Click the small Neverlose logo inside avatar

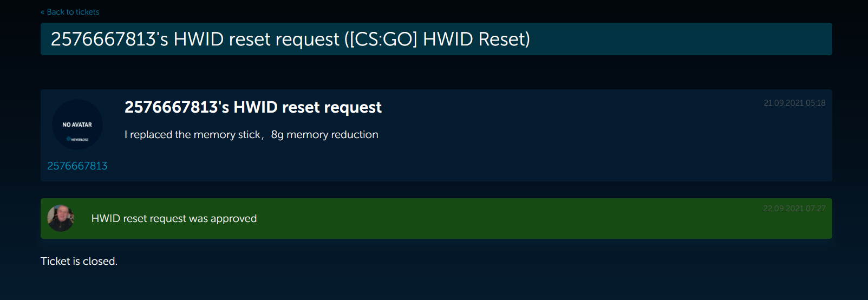click(x=77, y=139)
